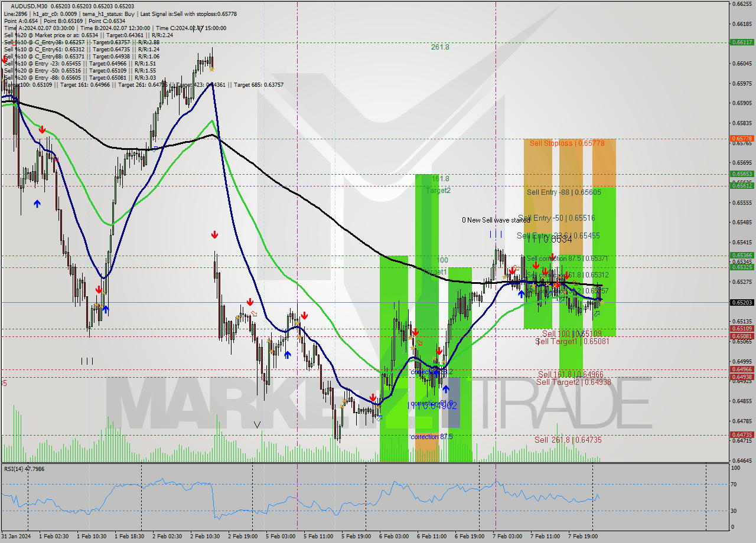Click the 0.66255 top price axis value
Screen dimensions: 756x543
point(742,4)
